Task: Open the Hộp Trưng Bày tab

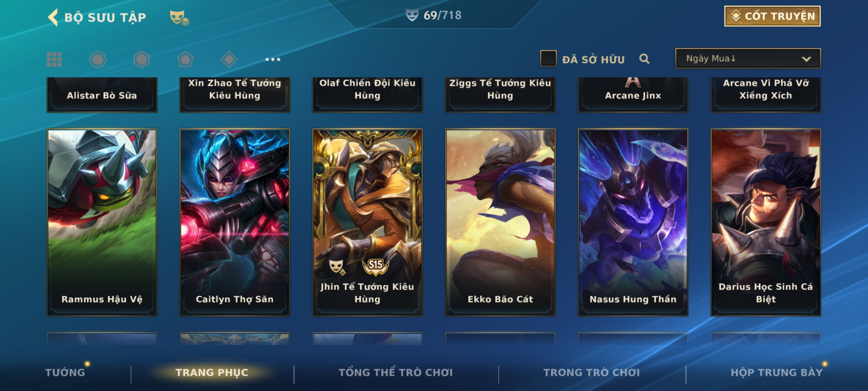Action: click(776, 372)
